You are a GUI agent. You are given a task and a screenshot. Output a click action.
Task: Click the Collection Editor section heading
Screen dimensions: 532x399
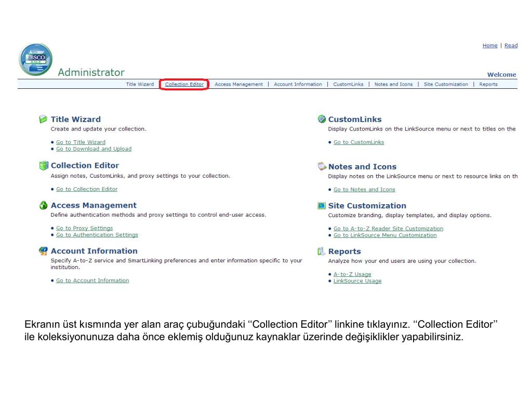point(85,166)
